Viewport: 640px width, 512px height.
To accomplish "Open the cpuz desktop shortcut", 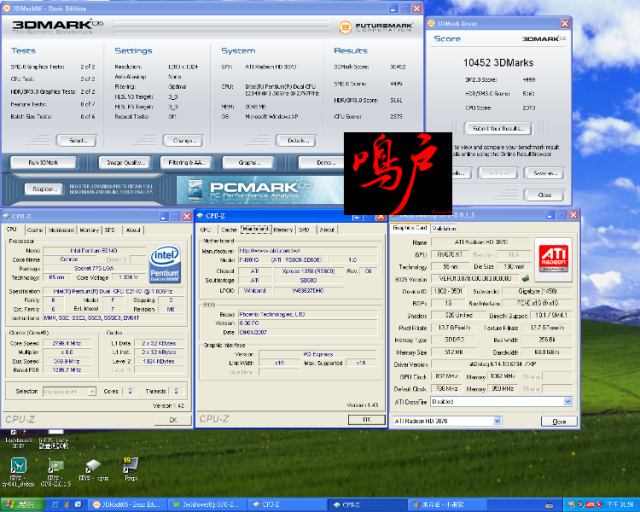I will pyautogui.click(x=93, y=470).
